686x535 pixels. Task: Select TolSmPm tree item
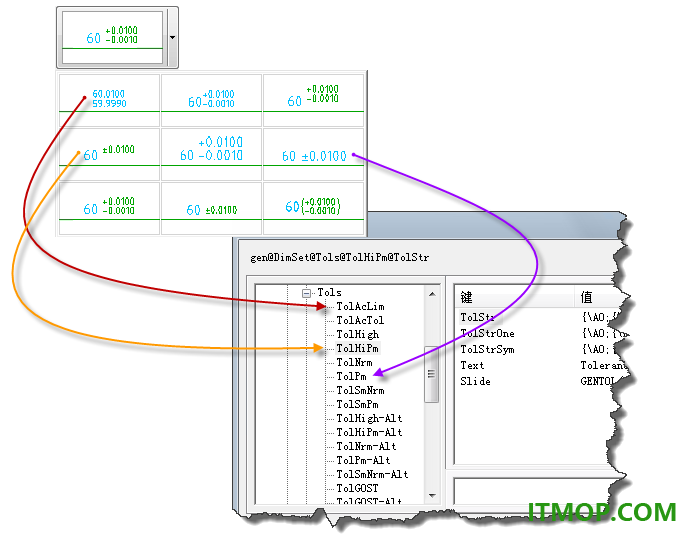pyautogui.click(x=357, y=405)
